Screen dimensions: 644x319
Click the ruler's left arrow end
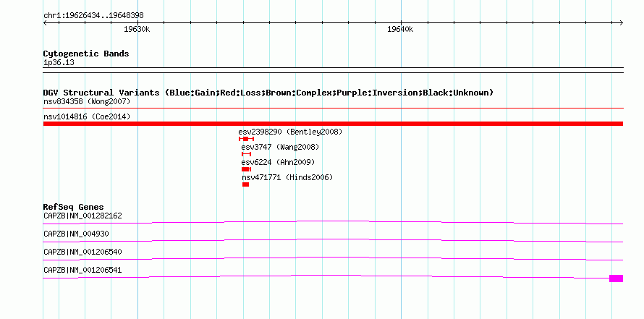45,23
